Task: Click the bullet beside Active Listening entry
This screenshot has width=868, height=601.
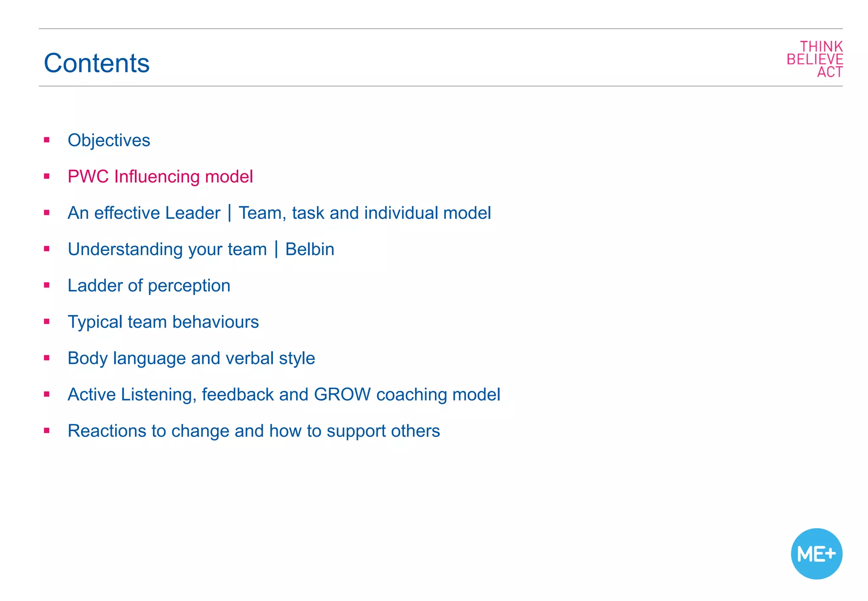Action: [47, 394]
